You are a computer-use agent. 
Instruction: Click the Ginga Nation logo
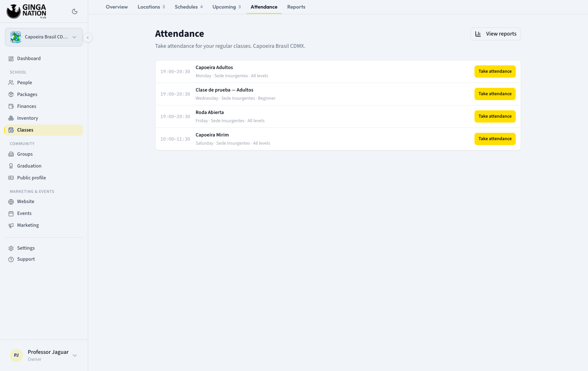(x=27, y=11)
